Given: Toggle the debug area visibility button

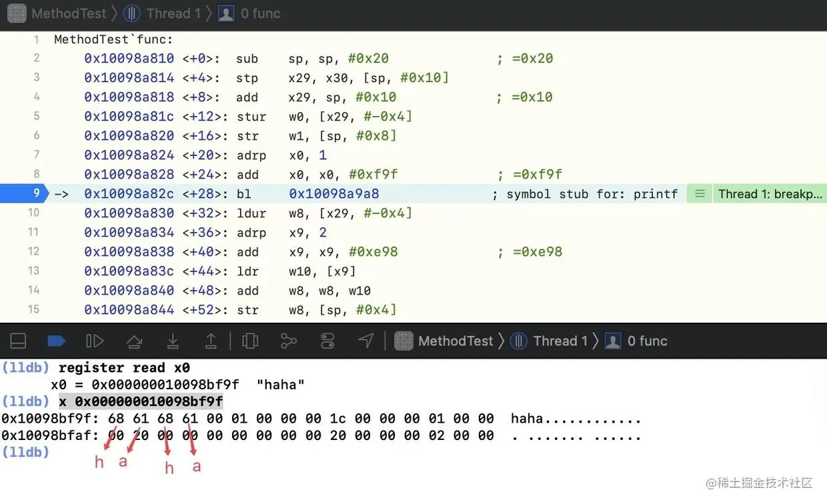Looking at the screenshot, I should pos(19,341).
